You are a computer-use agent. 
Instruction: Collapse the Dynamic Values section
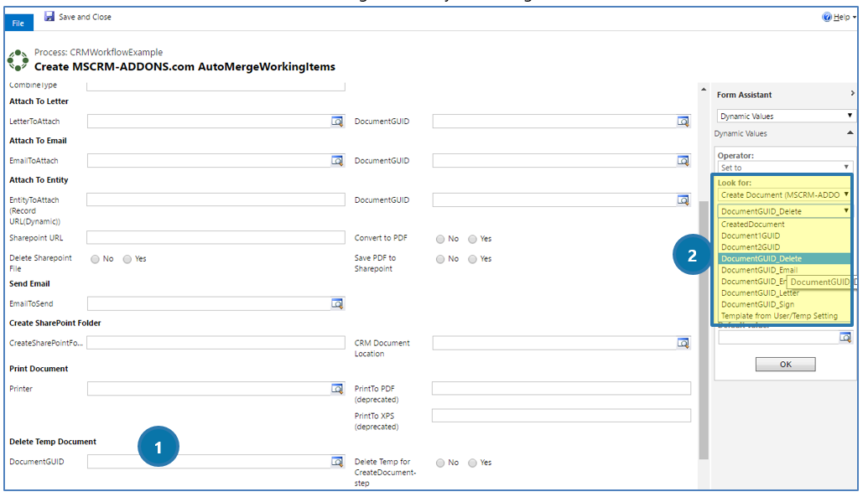coord(850,132)
